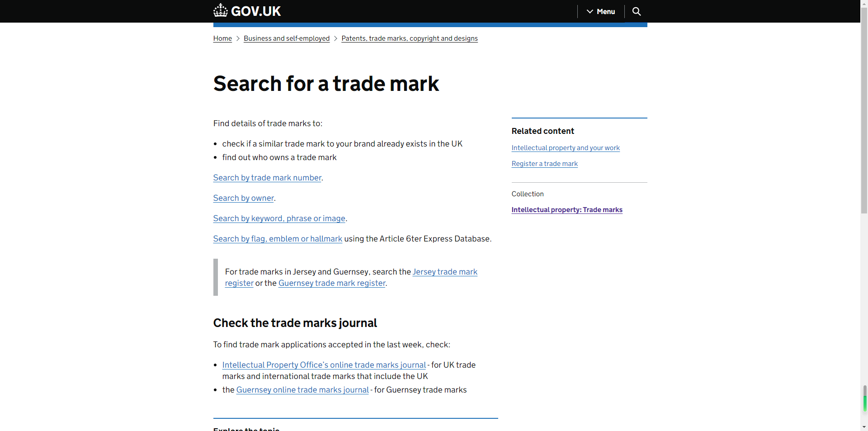Open Register a trade mark related link
Viewport: 868px width, 431px height.
click(545, 164)
